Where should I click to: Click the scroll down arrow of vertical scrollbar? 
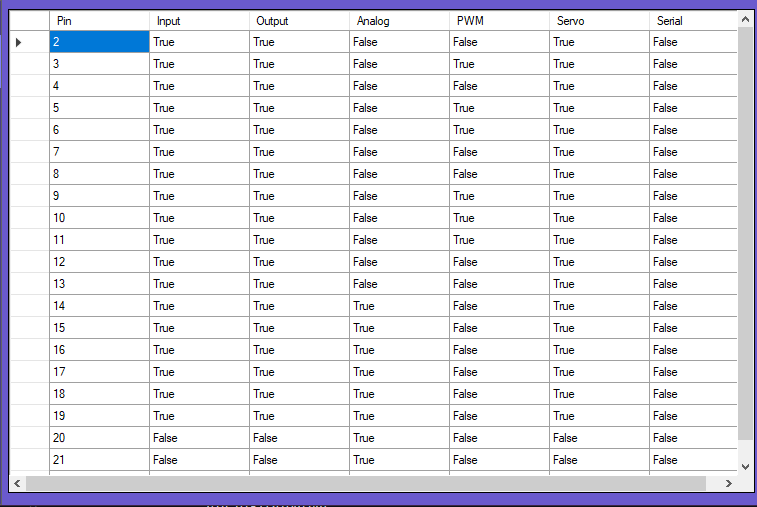[745, 467]
